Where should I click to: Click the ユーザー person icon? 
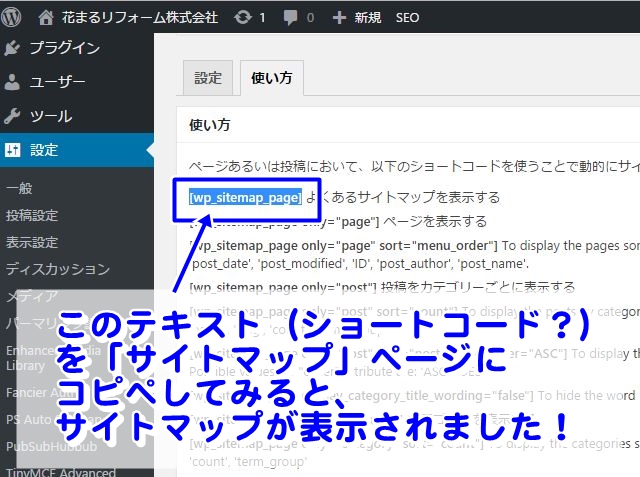[x=12, y=82]
